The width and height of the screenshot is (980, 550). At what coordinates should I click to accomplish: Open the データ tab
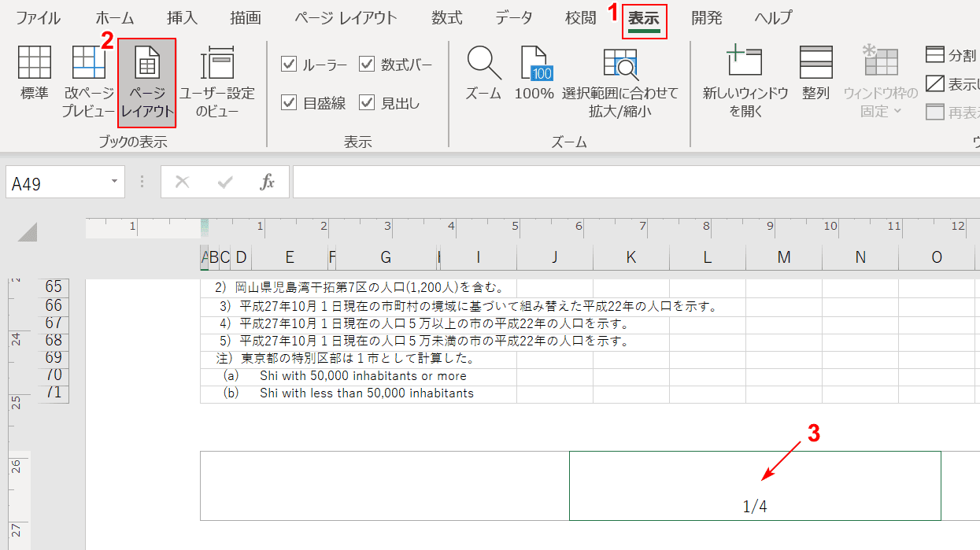[x=514, y=18]
